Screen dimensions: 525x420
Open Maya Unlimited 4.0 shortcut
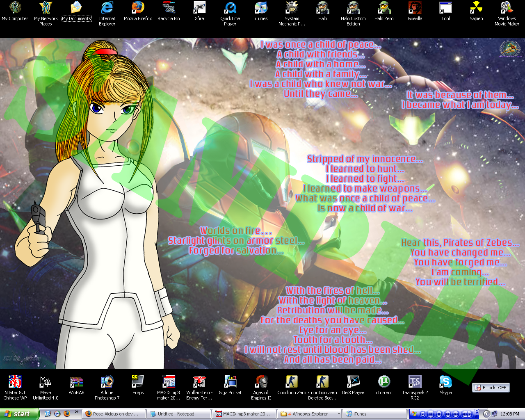pos(46,388)
